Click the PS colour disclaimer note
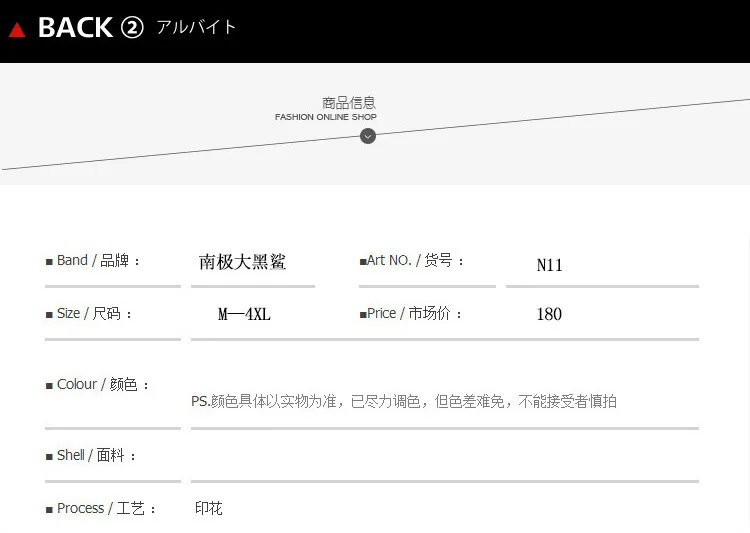This screenshot has height=533, width=750. click(x=404, y=401)
